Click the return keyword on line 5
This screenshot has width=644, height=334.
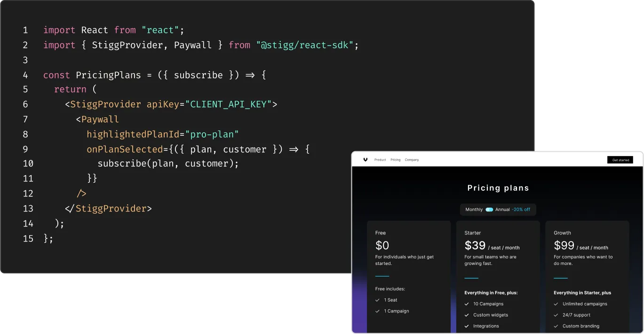pos(70,89)
